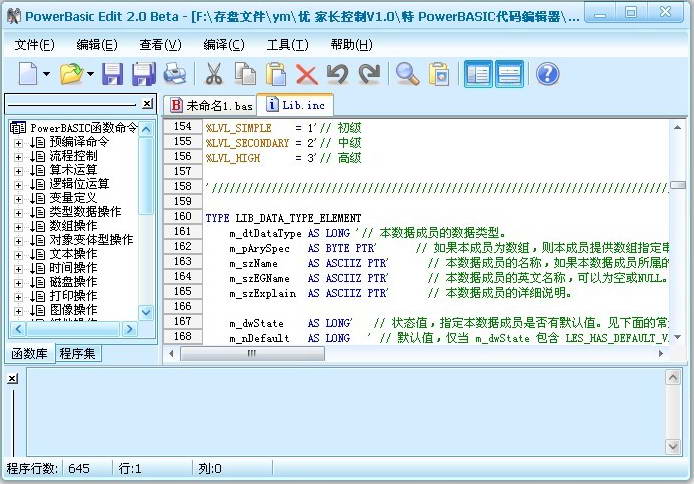Close the bottom output panel
Screen dimensions: 694x484
coord(13,379)
